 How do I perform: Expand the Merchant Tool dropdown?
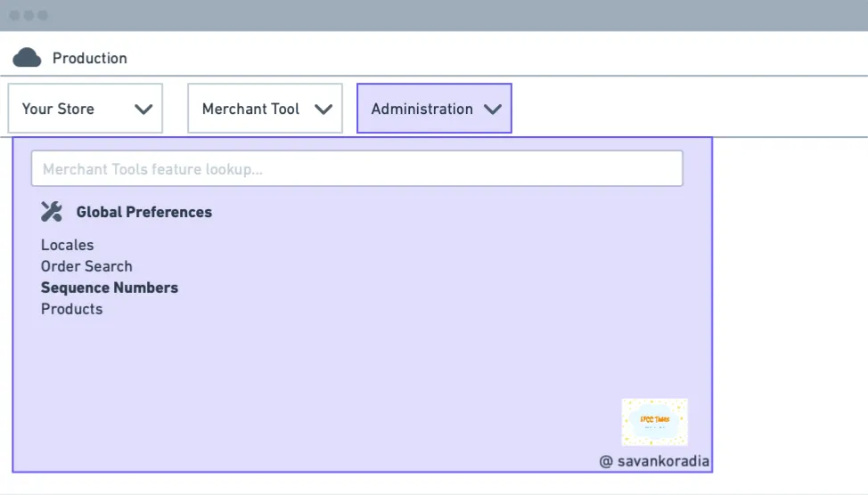(x=266, y=109)
